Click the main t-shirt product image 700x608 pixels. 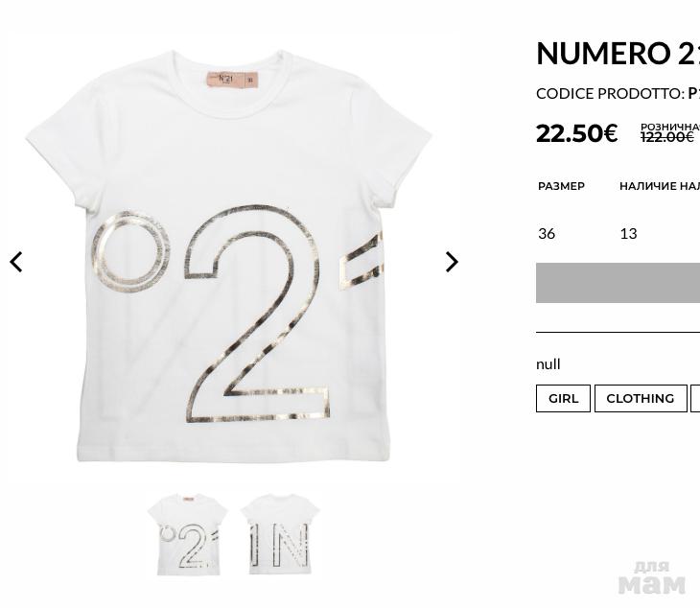(x=228, y=256)
